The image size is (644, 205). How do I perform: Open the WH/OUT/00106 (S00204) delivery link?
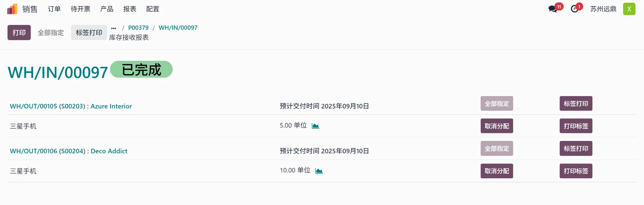[x=69, y=151]
